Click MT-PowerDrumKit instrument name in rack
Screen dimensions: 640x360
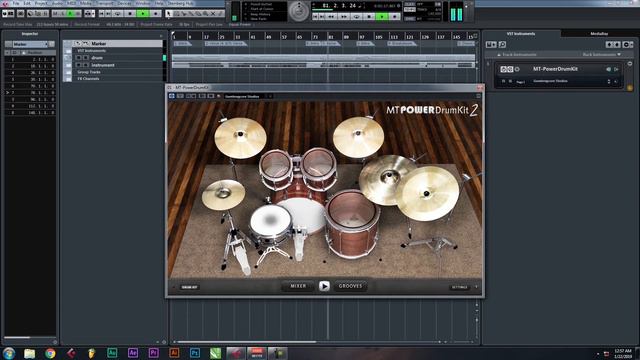click(555, 69)
